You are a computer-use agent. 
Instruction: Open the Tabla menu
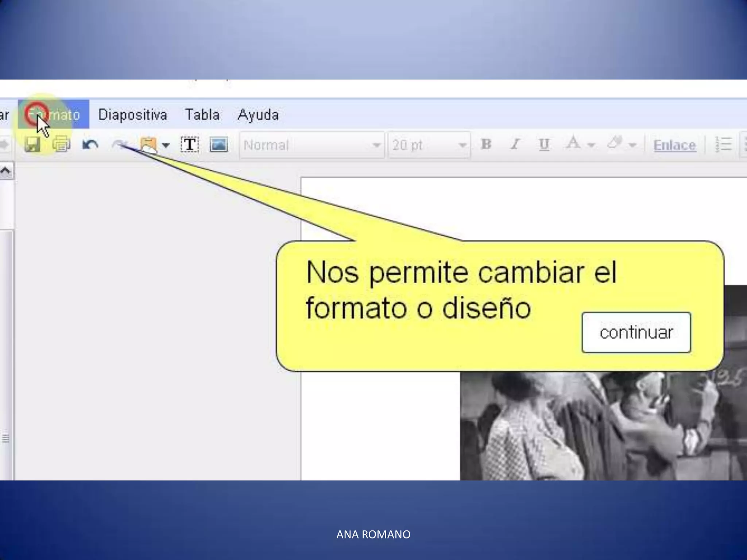point(202,115)
